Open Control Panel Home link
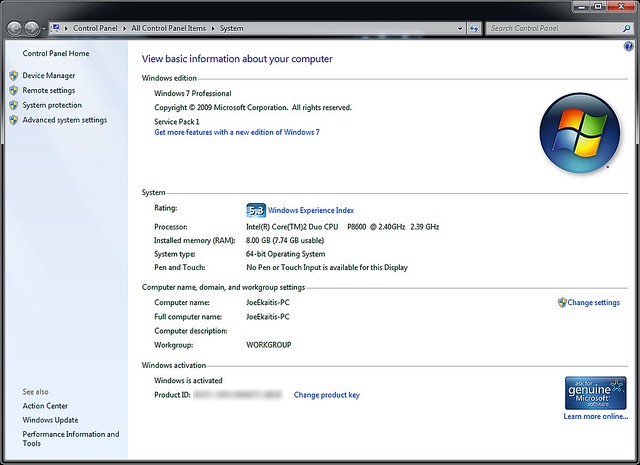The width and height of the screenshot is (640, 465). click(x=56, y=53)
